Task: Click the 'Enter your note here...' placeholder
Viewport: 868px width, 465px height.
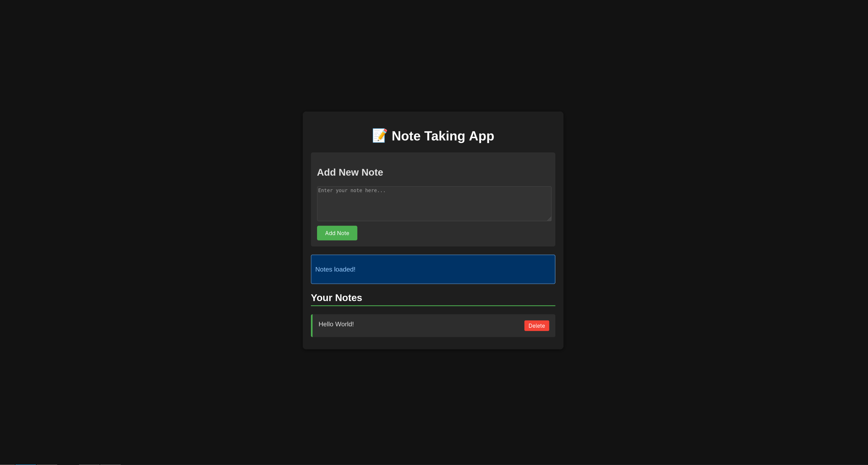Action: click(351, 191)
